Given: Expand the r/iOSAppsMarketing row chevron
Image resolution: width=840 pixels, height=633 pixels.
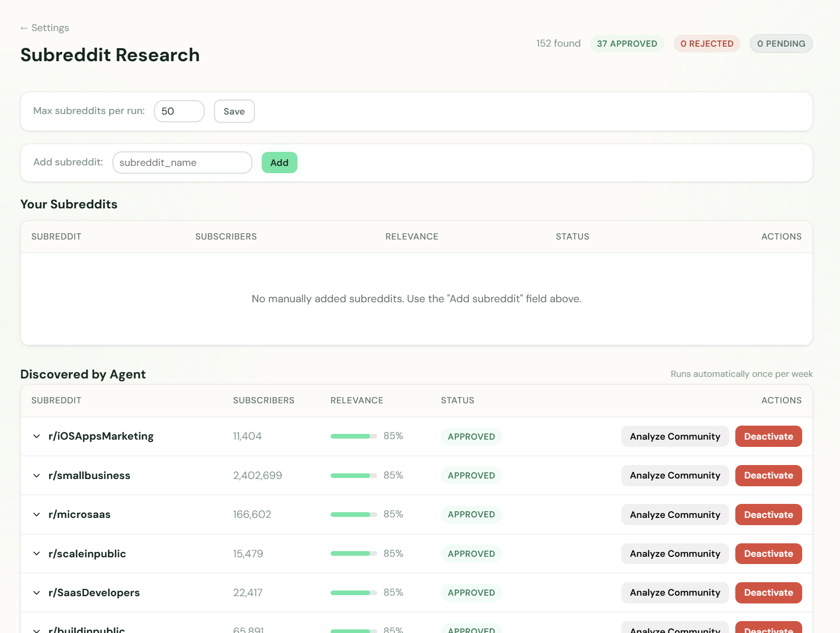Looking at the screenshot, I should pos(36,437).
